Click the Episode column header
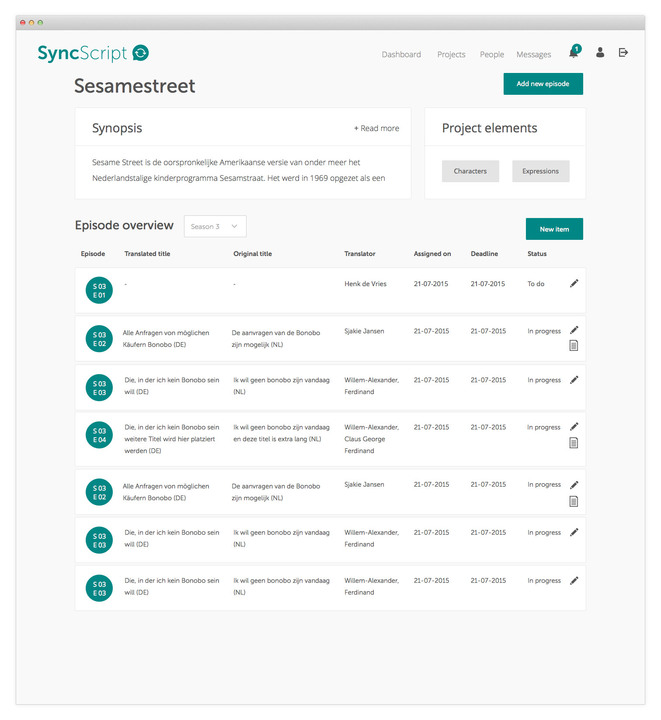661x720 pixels. (93, 253)
